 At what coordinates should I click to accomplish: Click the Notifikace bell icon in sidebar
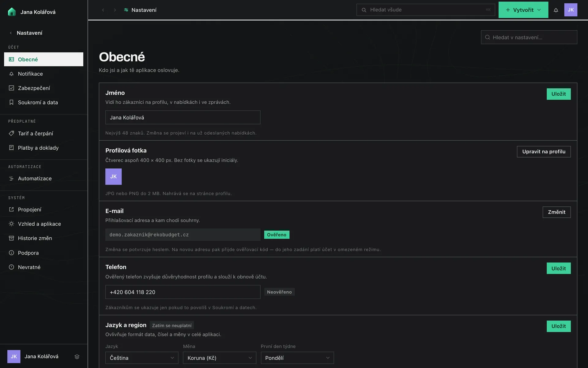click(11, 74)
